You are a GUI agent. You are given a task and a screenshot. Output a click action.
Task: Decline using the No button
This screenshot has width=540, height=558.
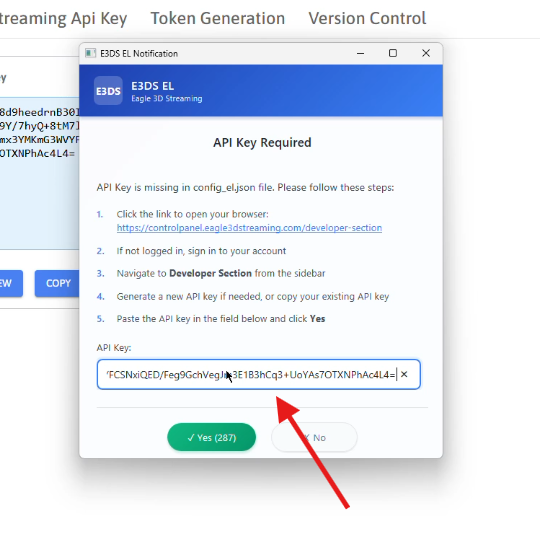314,437
